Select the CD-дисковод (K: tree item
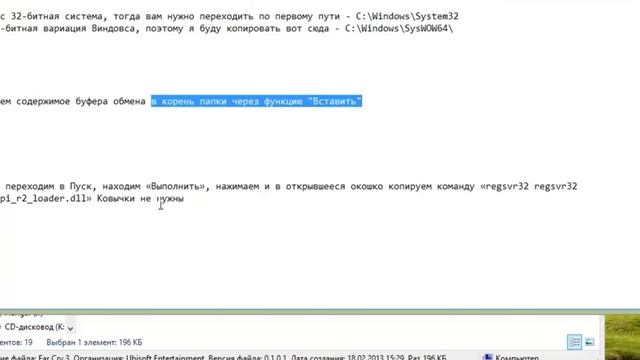640x360 pixels. click(x=34, y=327)
